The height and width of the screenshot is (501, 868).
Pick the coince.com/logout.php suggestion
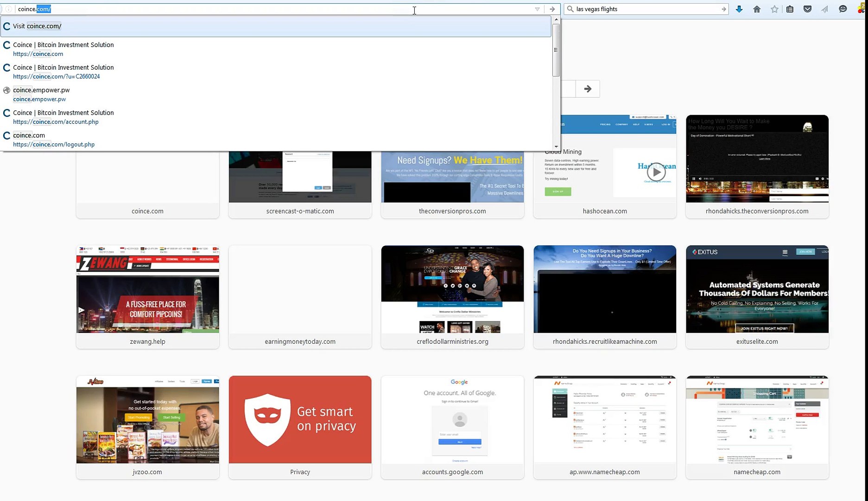click(x=276, y=140)
